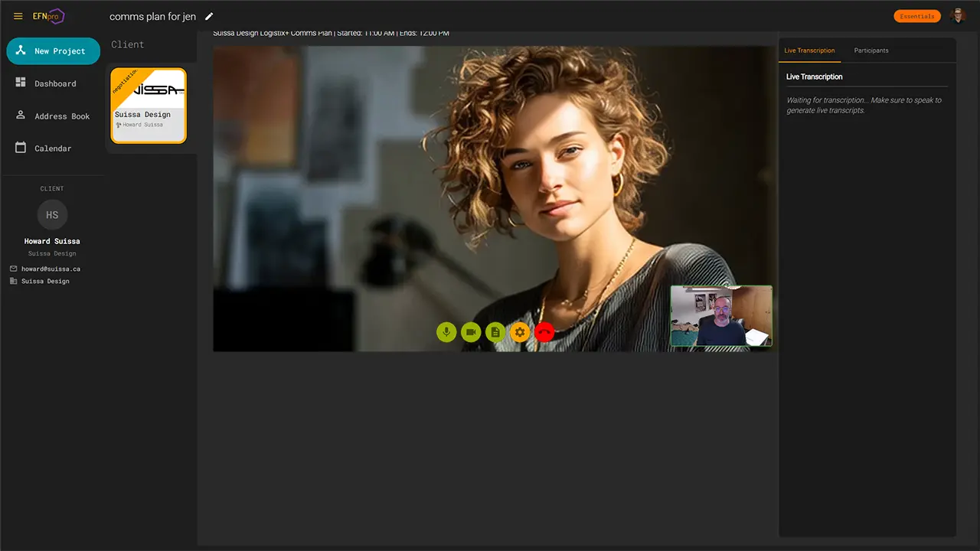The height and width of the screenshot is (551, 980).
Task: Switch to the Participants tab
Action: [x=871, y=51]
